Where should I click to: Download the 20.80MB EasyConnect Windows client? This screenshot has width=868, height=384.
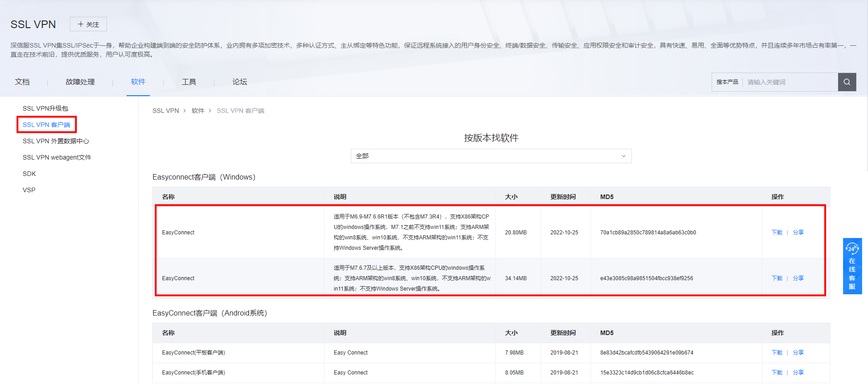point(777,233)
